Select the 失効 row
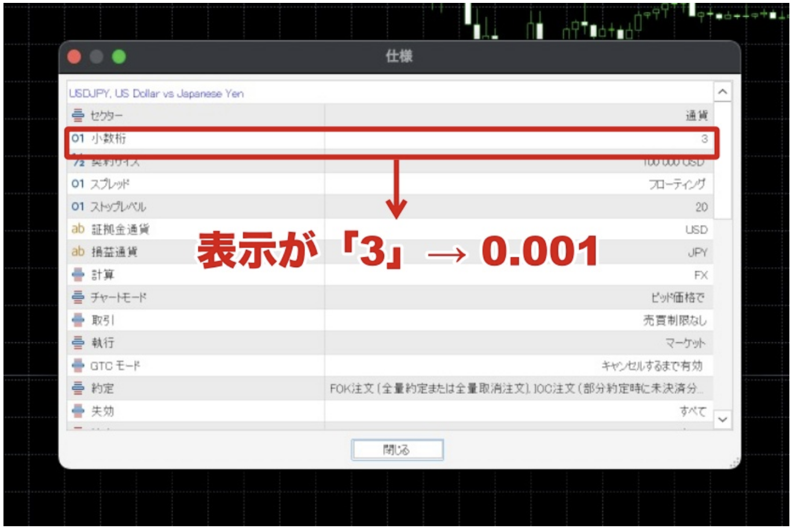The height and width of the screenshot is (532, 794). click(x=389, y=411)
